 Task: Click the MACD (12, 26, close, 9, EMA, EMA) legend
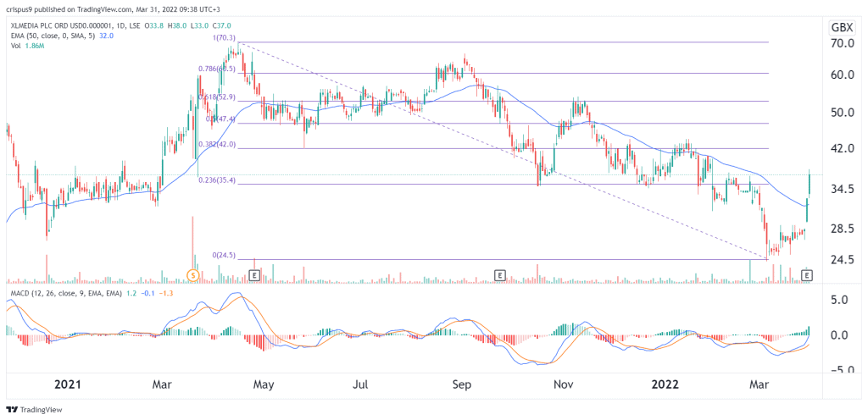point(65,293)
